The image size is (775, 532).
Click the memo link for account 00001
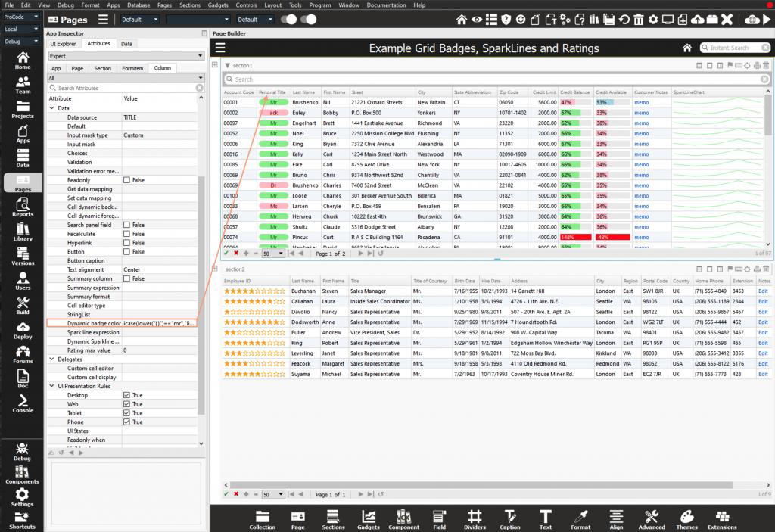click(641, 102)
